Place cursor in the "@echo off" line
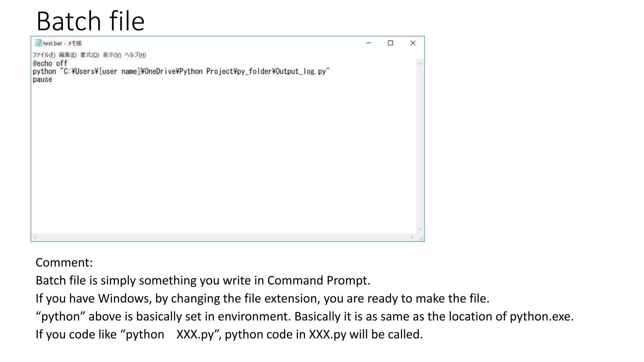This screenshot has width=644, height=362. click(50, 63)
